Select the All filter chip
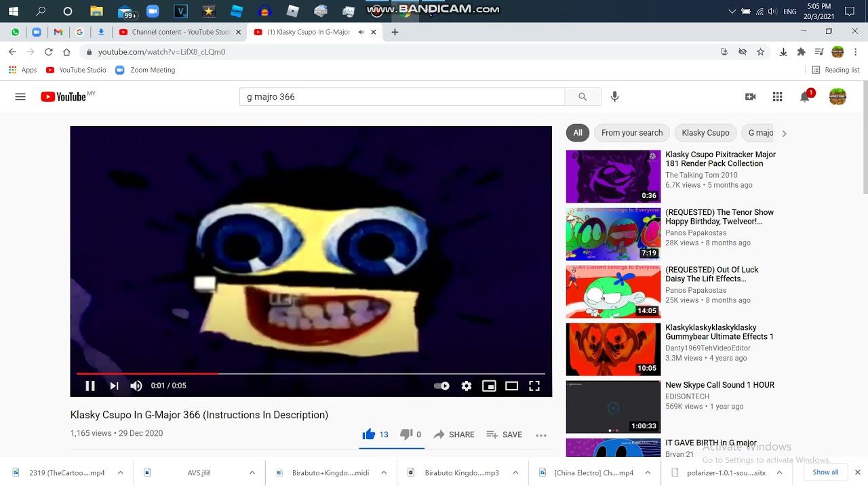Viewport: 868px width, 488px height. pyautogui.click(x=578, y=133)
